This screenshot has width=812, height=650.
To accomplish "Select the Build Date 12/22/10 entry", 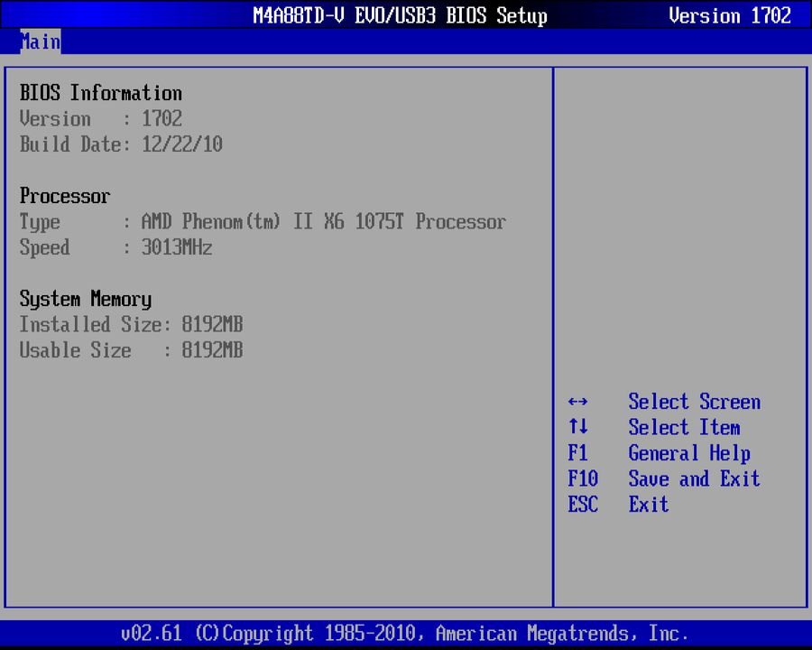I will [x=121, y=144].
